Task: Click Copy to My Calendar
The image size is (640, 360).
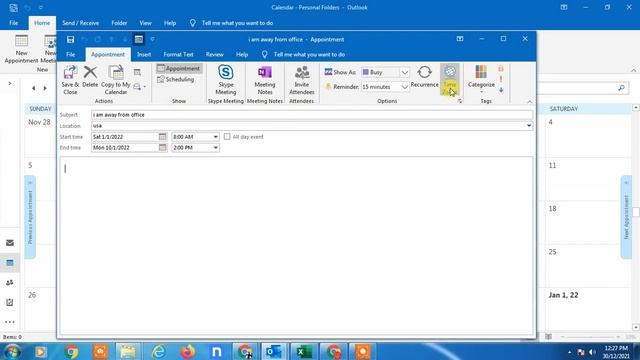Action: [116, 80]
